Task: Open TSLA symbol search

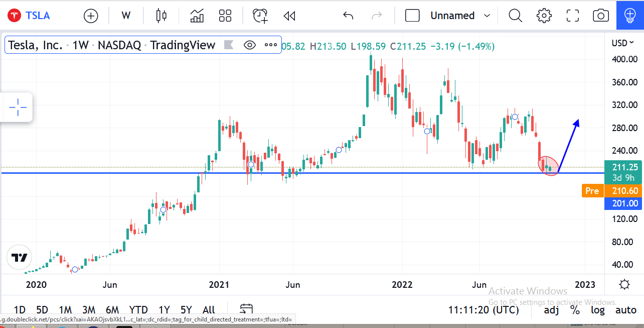Action: point(28,16)
